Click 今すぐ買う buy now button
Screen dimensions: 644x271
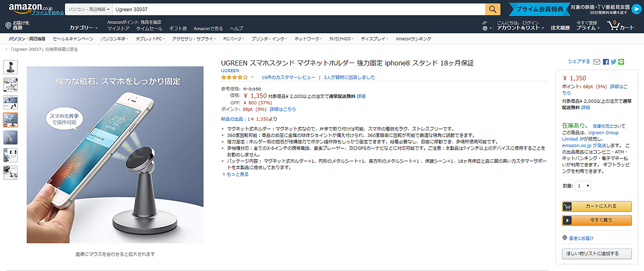[597, 220]
